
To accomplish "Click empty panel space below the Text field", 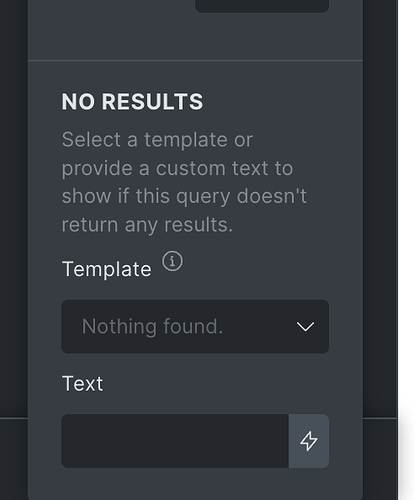I will tap(195, 484).
